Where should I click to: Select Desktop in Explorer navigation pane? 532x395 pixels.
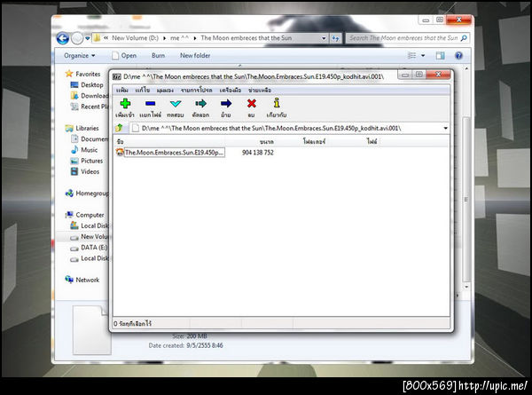pyautogui.click(x=87, y=85)
